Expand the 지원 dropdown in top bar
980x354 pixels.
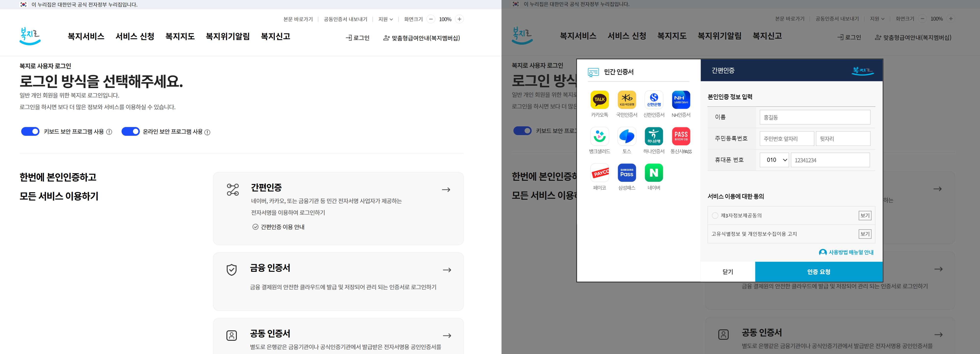click(x=385, y=19)
